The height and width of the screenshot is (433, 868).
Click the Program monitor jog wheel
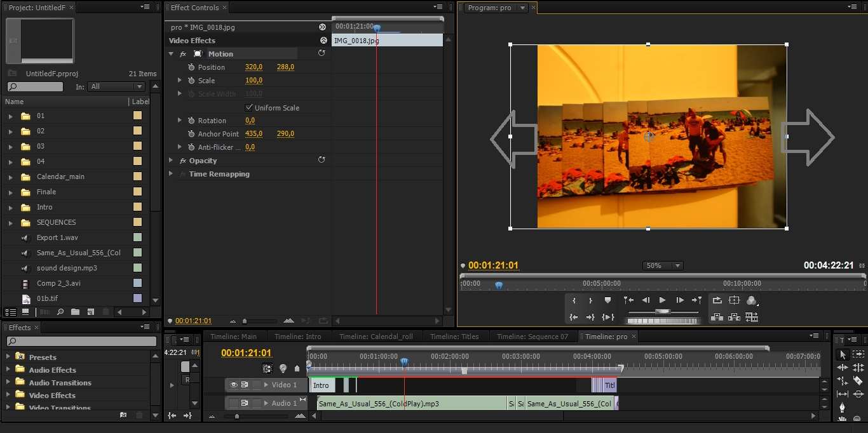click(663, 321)
